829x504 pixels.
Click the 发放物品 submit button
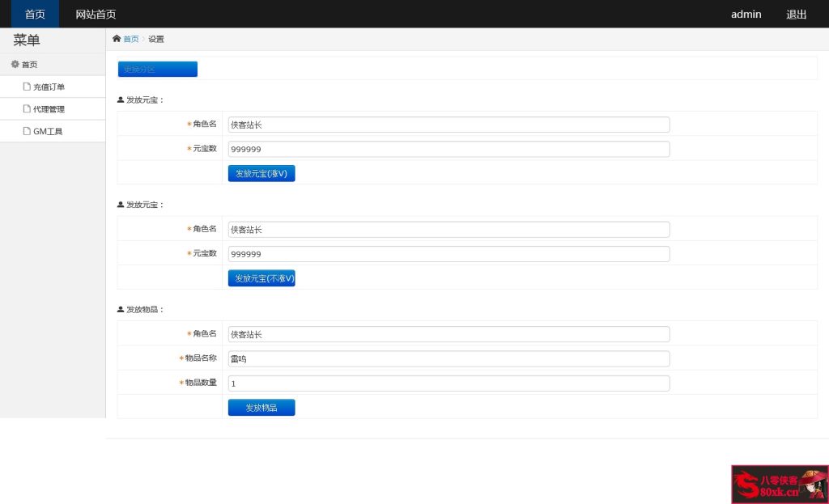coord(261,407)
